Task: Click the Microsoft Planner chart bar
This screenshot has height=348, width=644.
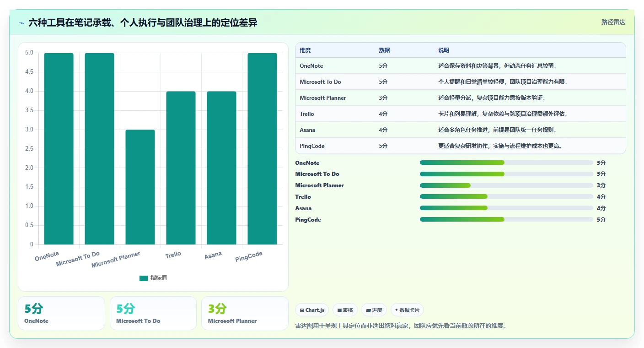Action: coord(140,187)
